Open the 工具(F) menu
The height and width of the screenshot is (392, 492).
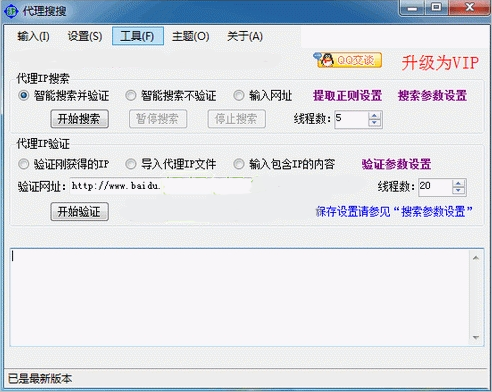click(x=138, y=36)
